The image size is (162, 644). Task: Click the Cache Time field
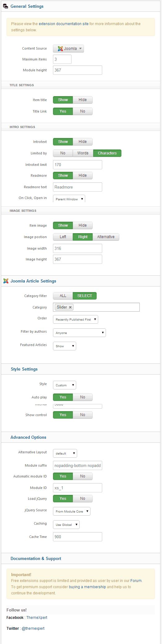tap(77, 537)
